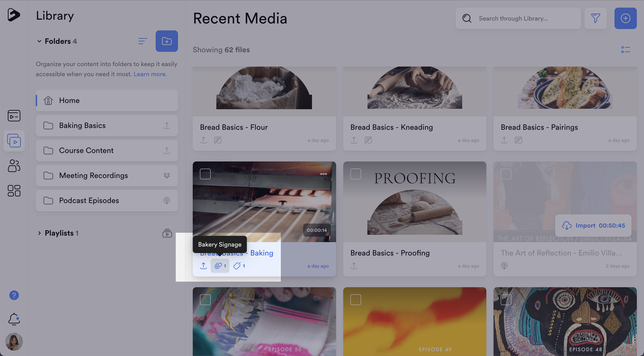This screenshot has height=356, width=644.
Task: Select the Bread Basics - Baking checkbox
Action: [205, 174]
